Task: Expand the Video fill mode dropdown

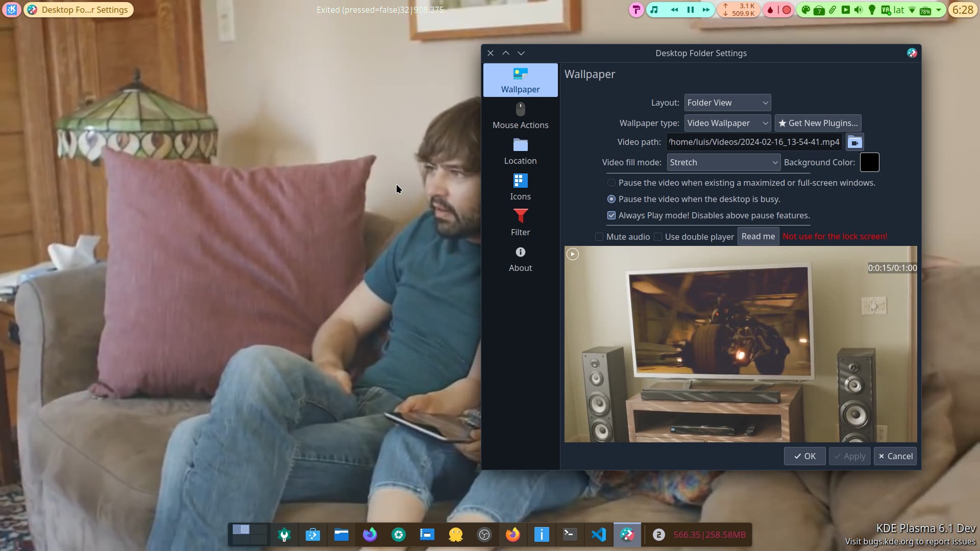Action: point(723,162)
